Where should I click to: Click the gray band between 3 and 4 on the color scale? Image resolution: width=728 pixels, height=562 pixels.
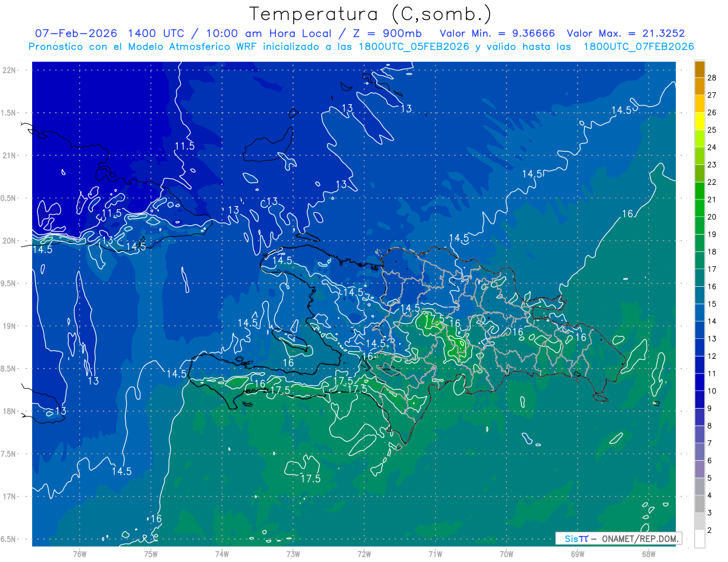(699, 504)
